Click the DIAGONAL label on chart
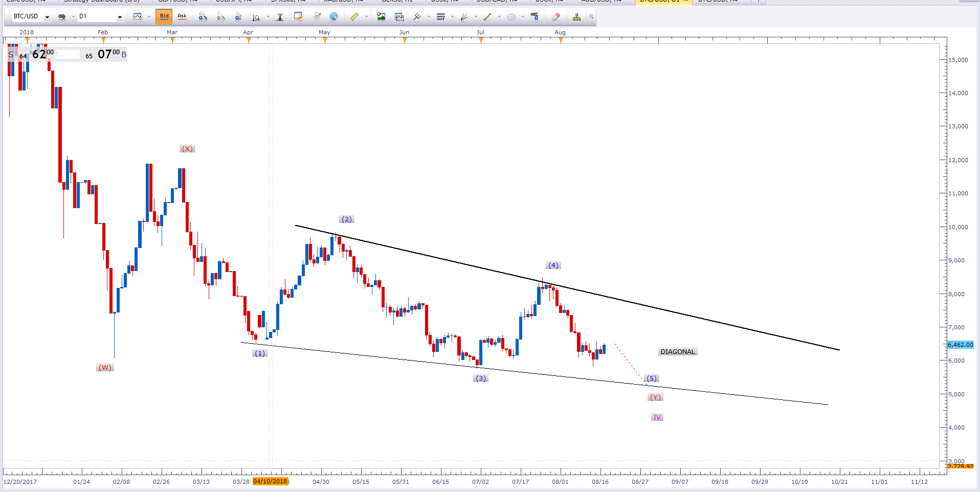Screen dimensions: 980x492 tap(678, 352)
